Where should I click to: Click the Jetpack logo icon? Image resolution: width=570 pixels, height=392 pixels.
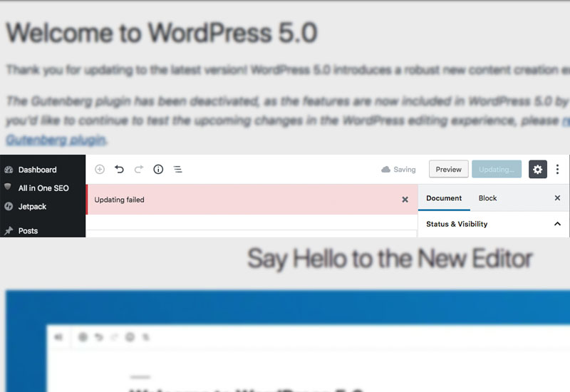click(x=9, y=206)
